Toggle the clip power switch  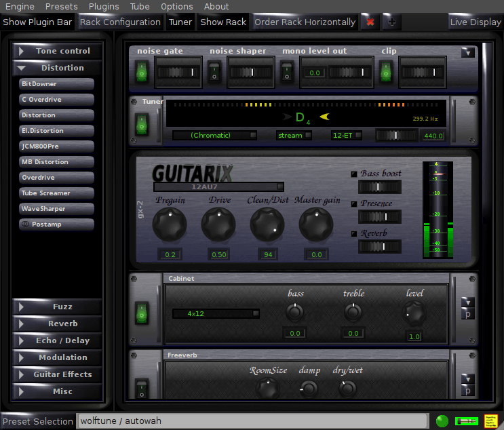(x=386, y=72)
